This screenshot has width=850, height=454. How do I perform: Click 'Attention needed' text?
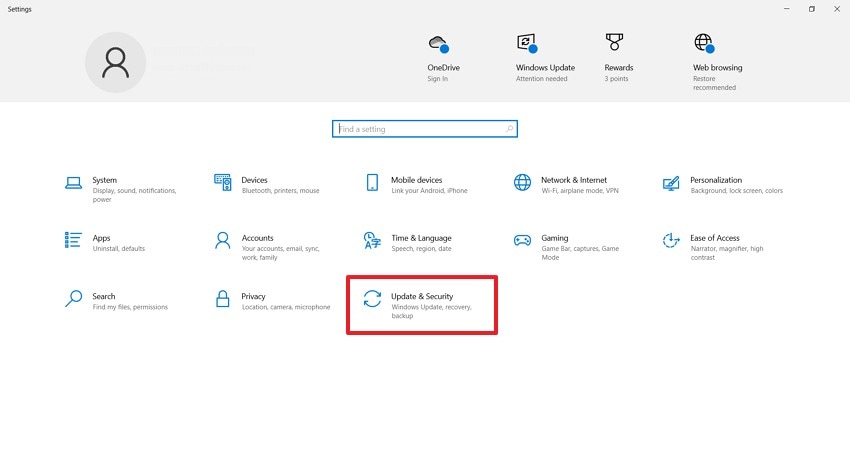(x=542, y=79)
